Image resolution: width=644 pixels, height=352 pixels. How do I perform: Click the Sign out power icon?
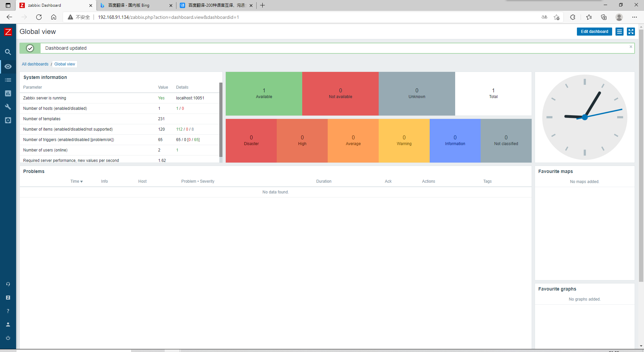pos(8,338)
